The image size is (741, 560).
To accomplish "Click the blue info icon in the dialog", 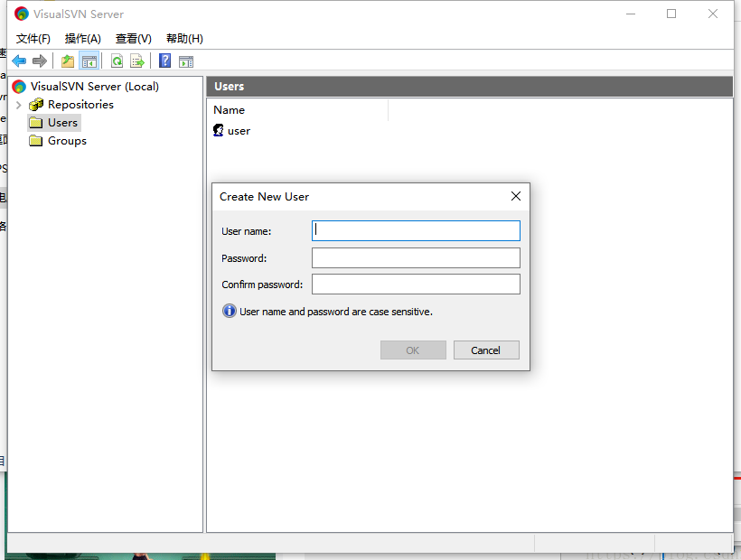I will pos(230,311).
